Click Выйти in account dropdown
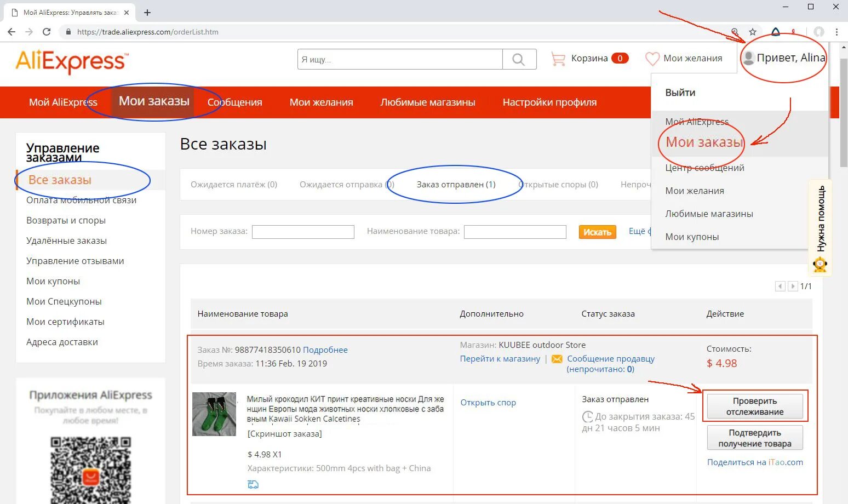The image size is (848, 504). (680, 93)
